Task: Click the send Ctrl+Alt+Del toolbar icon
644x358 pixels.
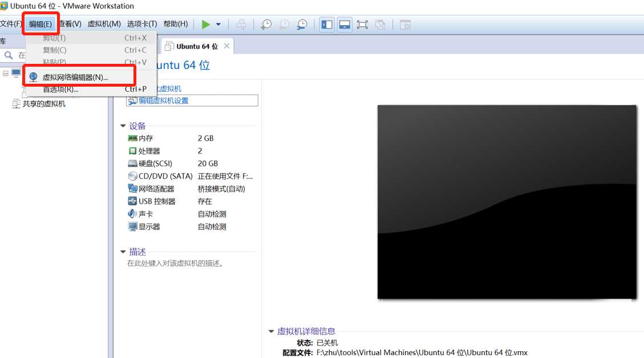Action: coord(241,25)
